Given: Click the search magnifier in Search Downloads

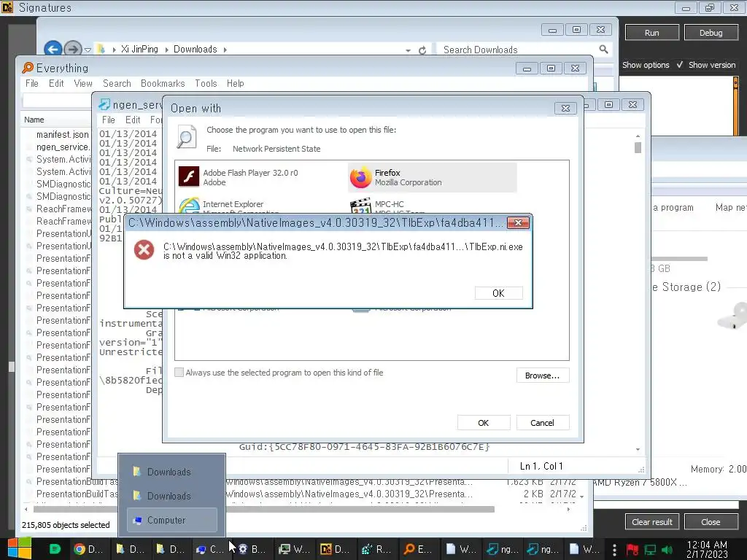Looking at the screenshot, I should pos(603,49).
